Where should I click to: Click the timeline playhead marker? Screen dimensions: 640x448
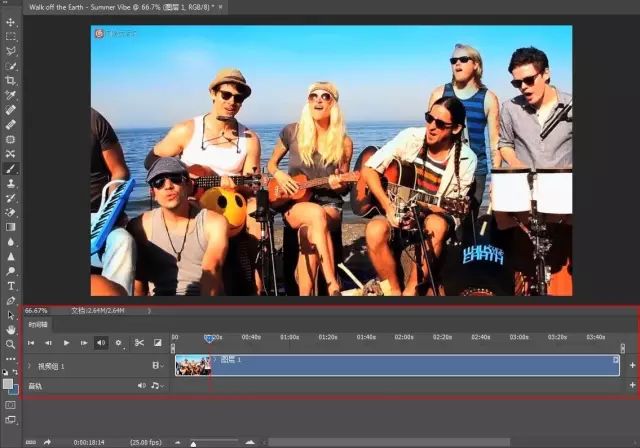(x=209, y=338)
